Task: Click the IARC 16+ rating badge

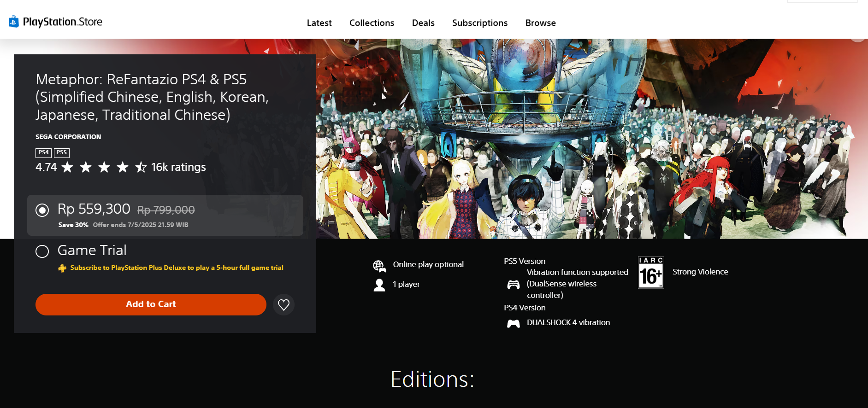Action: (x=651, y=273)
